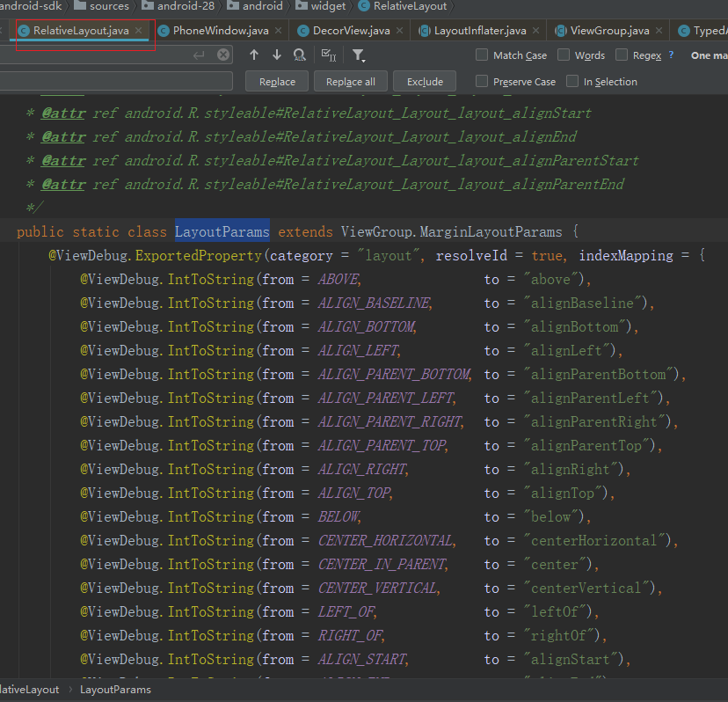Open the DecorView.java tab
The width and height of the screenshot is (728, 702).
pyautogui.click(x=351, y=31)
